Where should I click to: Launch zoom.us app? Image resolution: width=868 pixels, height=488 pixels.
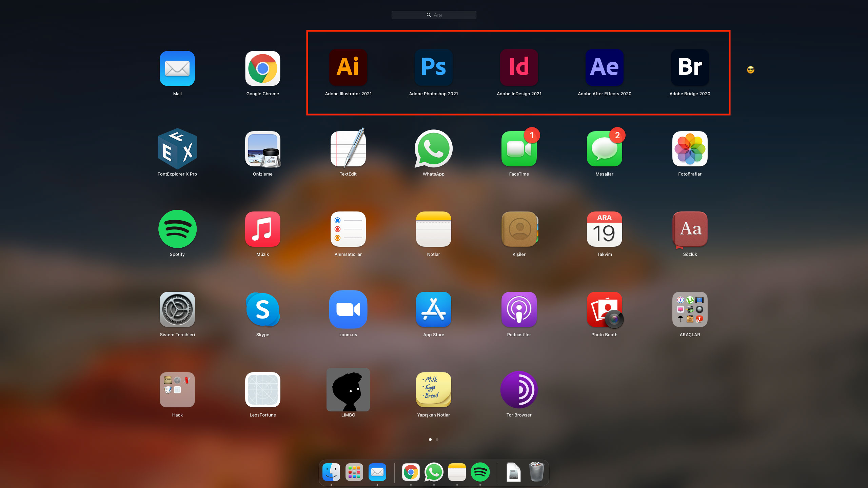click(348, 309)
